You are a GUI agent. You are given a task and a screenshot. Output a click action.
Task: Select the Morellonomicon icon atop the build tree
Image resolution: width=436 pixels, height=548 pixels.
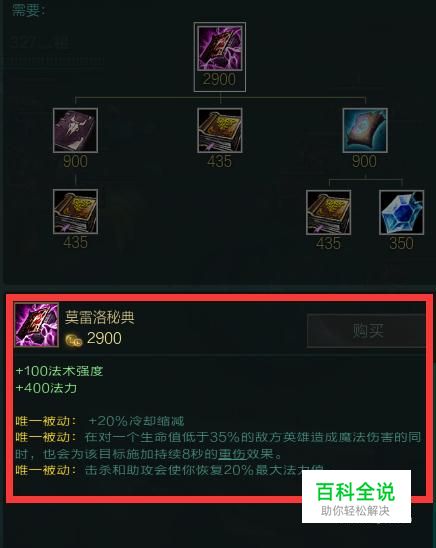coord(220,48)
